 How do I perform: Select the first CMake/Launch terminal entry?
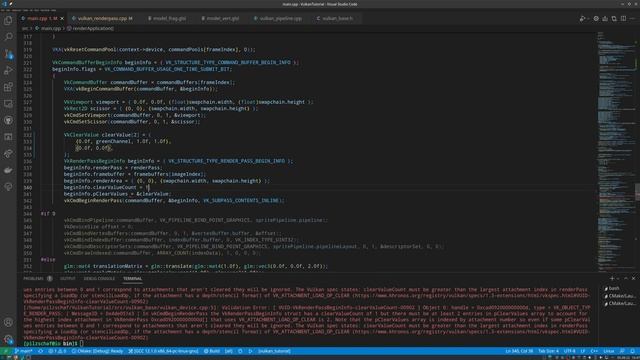619,296
